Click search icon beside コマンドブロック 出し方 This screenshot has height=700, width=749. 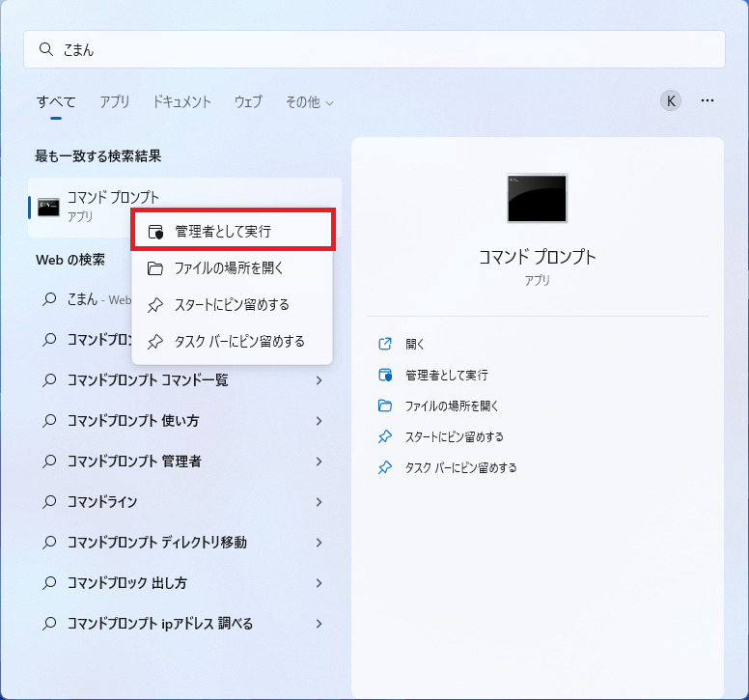[x=49, y=583]
